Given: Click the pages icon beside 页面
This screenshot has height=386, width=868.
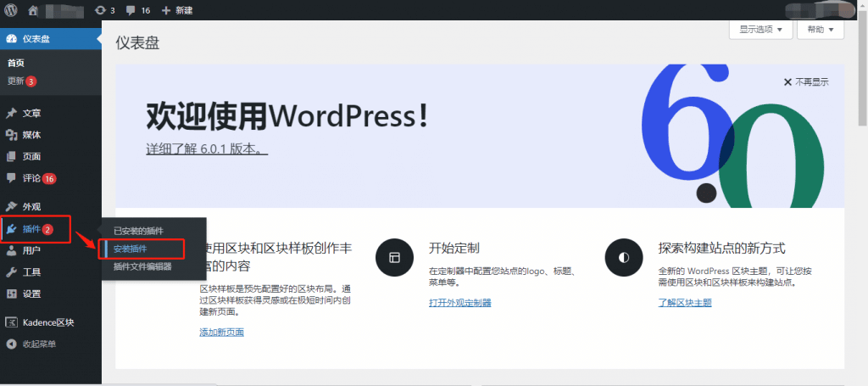Looking at the screenshot, I should pos(11,157).
